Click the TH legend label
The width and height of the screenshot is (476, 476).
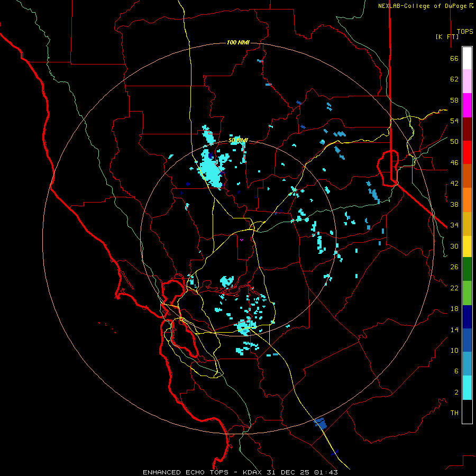(454, 413)
